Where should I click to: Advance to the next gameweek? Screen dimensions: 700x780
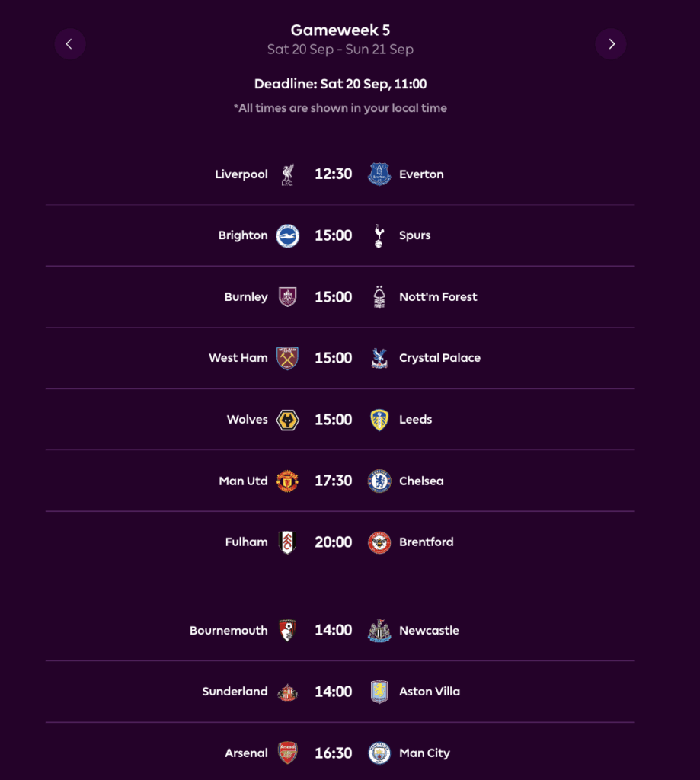(611, 43)
